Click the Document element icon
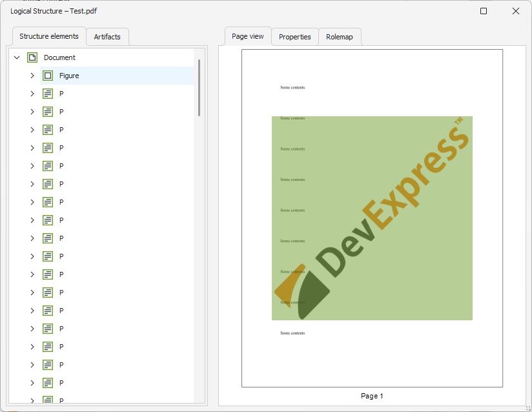 click(x=32, y=57)
